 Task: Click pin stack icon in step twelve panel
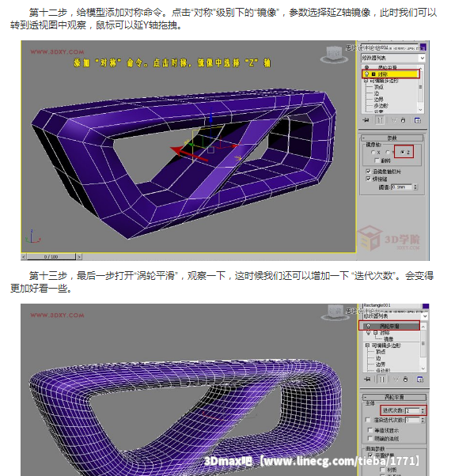(x=366, y=120)
